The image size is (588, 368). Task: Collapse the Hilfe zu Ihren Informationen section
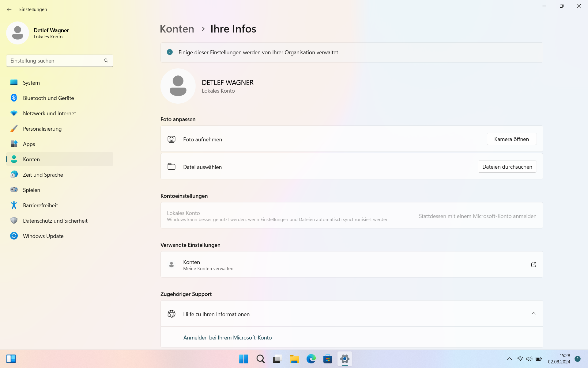(534, 313)
